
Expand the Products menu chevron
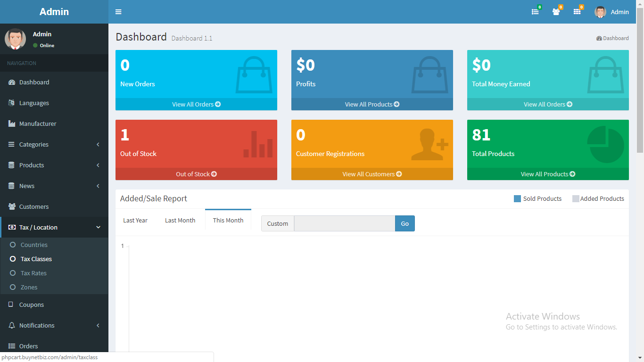coord(98,165)
